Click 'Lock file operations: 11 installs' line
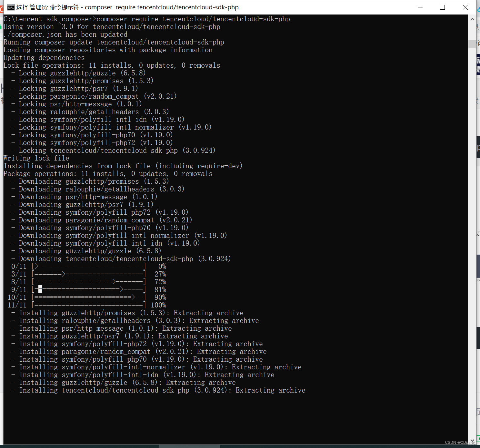Image resolution: width=480 pixels, height=448 pixels. (112, 65)
